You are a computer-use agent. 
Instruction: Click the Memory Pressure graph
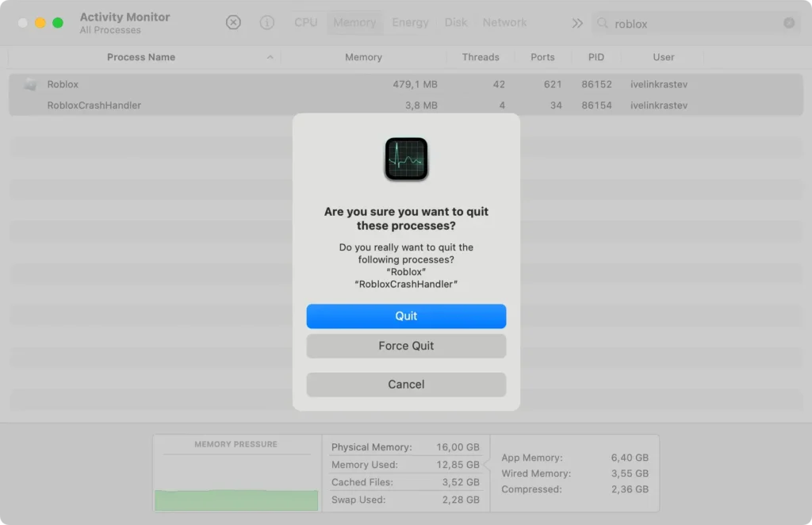coord(236,482)
